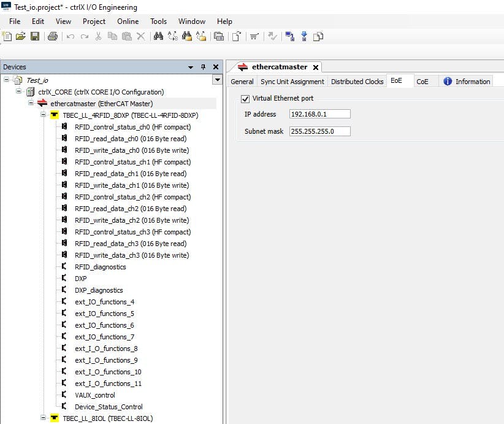Click the login network computers icon
The height and width of the screenshot is (424, 504).
(x=289, y=36)
